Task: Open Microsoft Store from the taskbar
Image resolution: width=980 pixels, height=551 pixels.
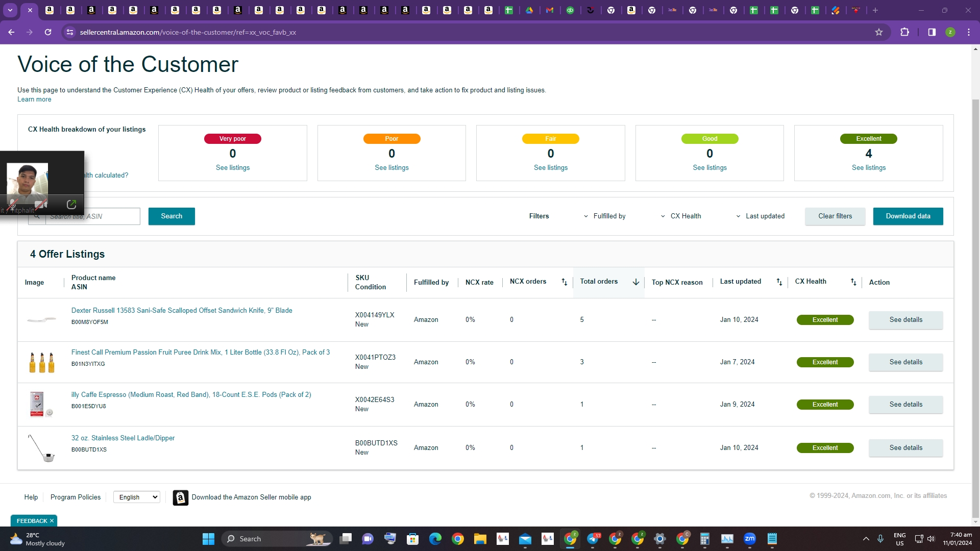Action: [413, 539]
